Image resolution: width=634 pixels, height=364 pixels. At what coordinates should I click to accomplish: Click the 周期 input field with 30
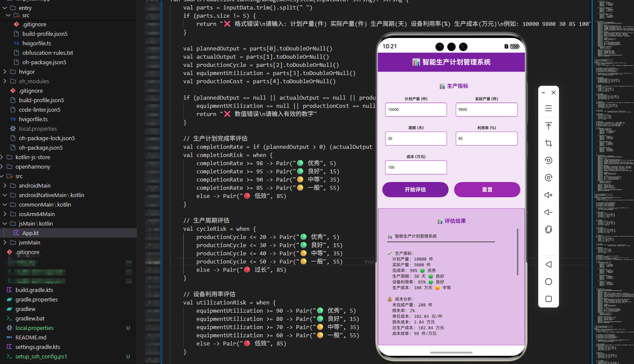click(x=416, y=138)
